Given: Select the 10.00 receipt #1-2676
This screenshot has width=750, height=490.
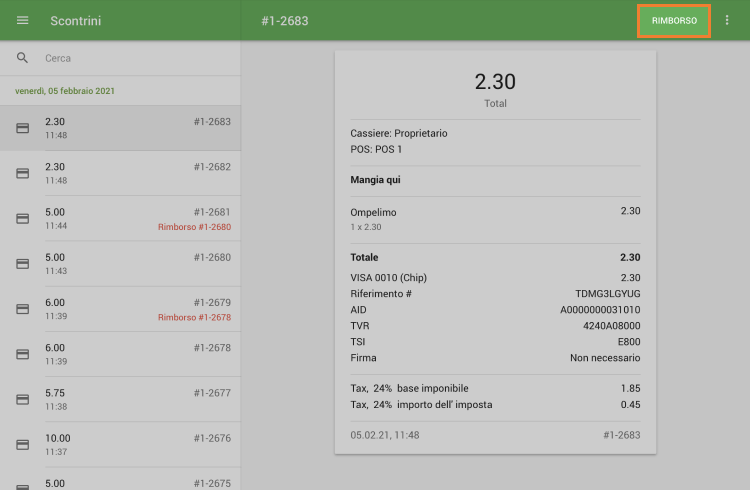Looking at the screenshot, I should click(120, 444).
